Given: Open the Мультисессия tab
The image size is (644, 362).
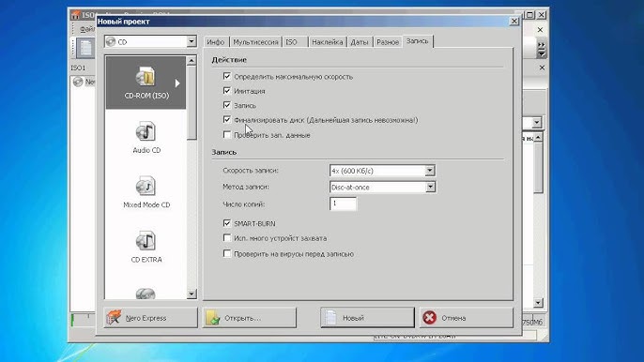Looking at the screenshot, I should tap(255, 42).
